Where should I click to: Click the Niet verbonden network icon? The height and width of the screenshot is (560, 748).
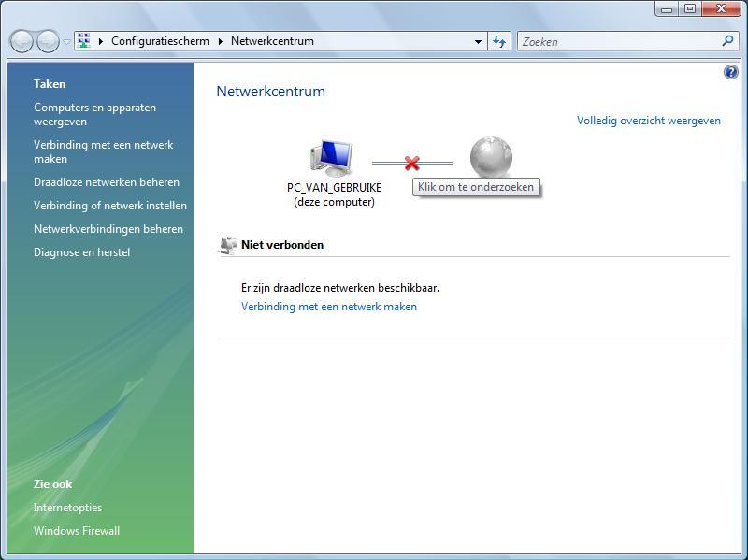pyautogui.click(x=227, y=245)
